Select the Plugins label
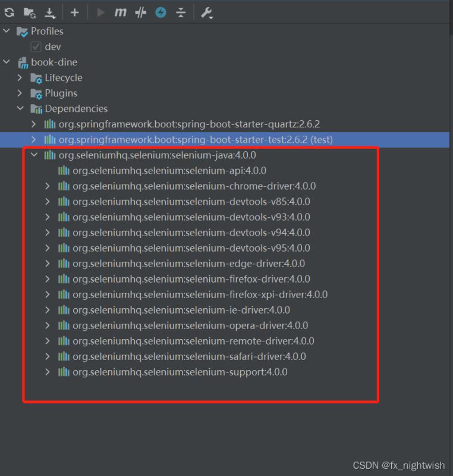The width and height of the screenshot is (453, 476). point(61,93)
